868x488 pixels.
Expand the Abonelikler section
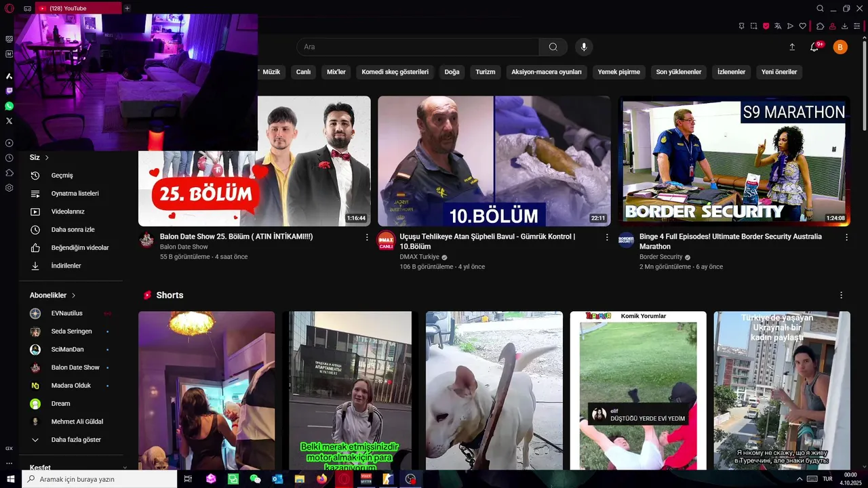53,296
